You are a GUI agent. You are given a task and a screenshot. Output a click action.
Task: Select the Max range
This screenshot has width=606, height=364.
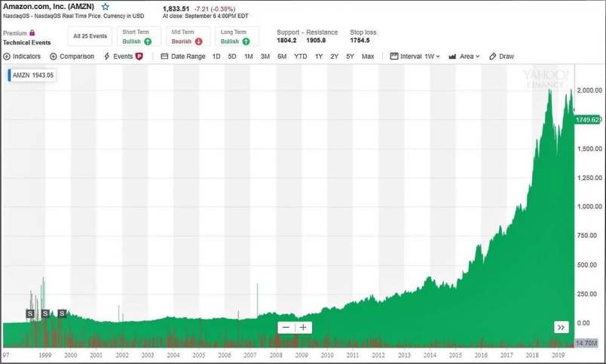click(x=368, y=57)
